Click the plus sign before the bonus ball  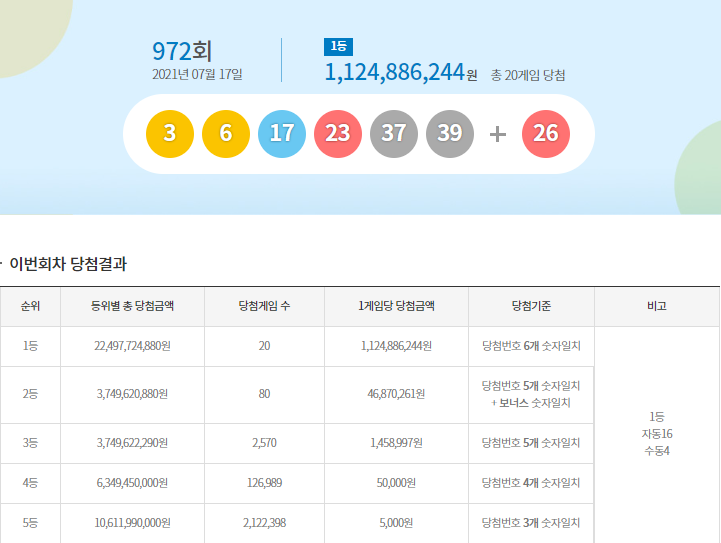(498, 134)
